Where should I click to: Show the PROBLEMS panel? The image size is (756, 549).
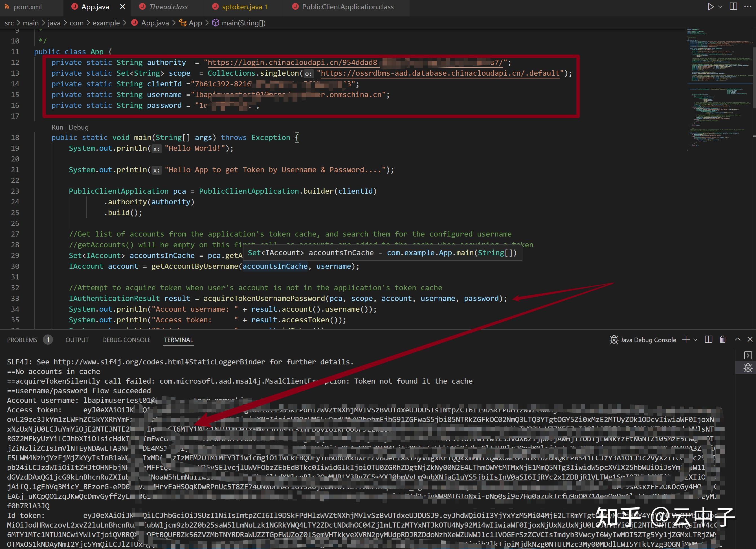point(22,340)
